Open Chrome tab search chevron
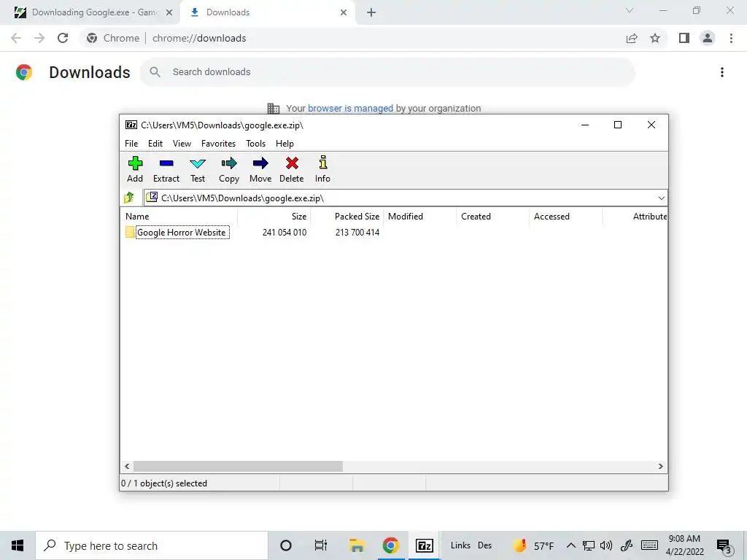 630,10
